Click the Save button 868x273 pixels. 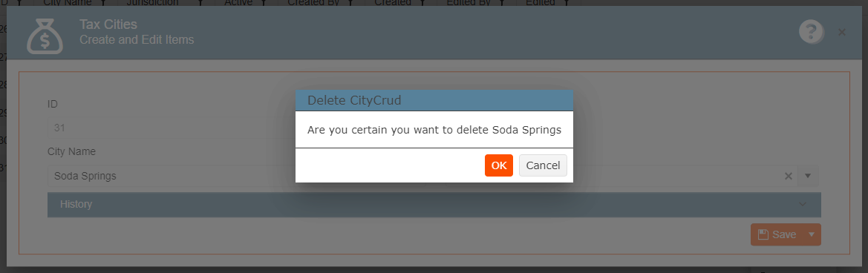pyautogui.click(x=777, y=234)
